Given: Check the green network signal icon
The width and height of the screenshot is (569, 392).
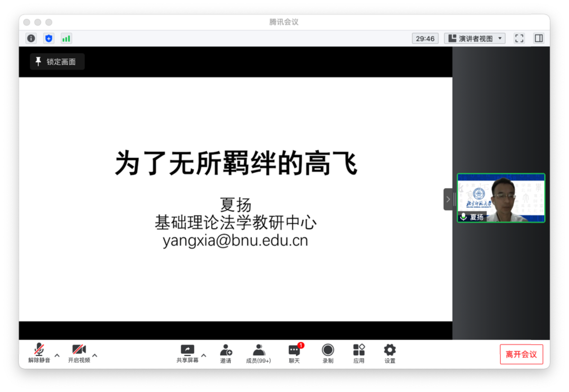Looking at the screenshot, I should pyautogui.click(x=66, y=38).
